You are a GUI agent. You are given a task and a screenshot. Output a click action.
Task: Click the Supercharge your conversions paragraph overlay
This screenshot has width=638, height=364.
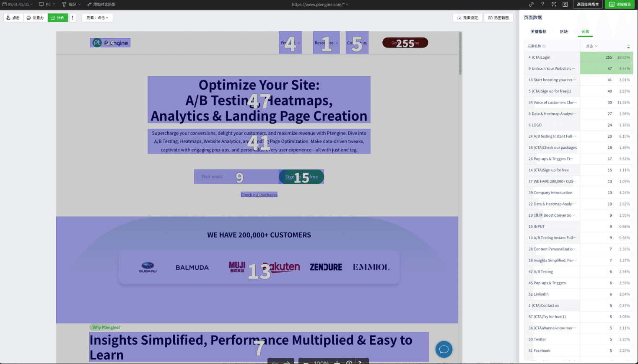[x=259, y=142]
